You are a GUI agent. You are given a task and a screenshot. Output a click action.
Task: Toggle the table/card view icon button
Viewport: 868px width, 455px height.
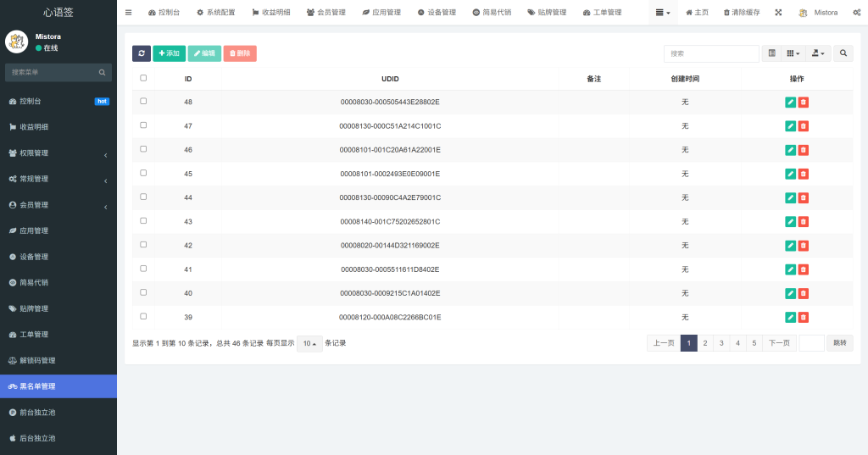(771, 53)
